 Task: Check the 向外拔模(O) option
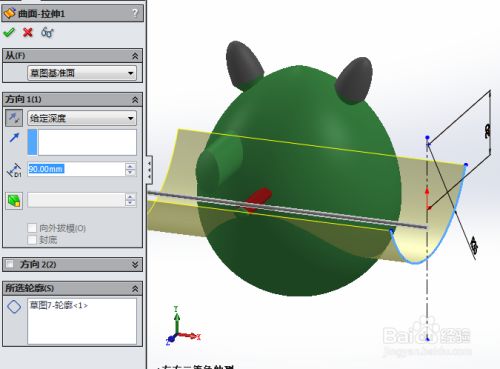coord(32,228)
